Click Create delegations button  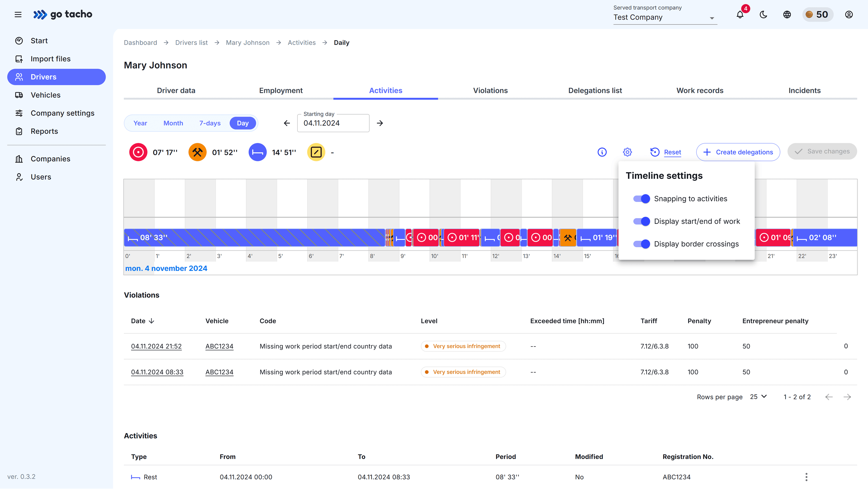pos(738,152)
